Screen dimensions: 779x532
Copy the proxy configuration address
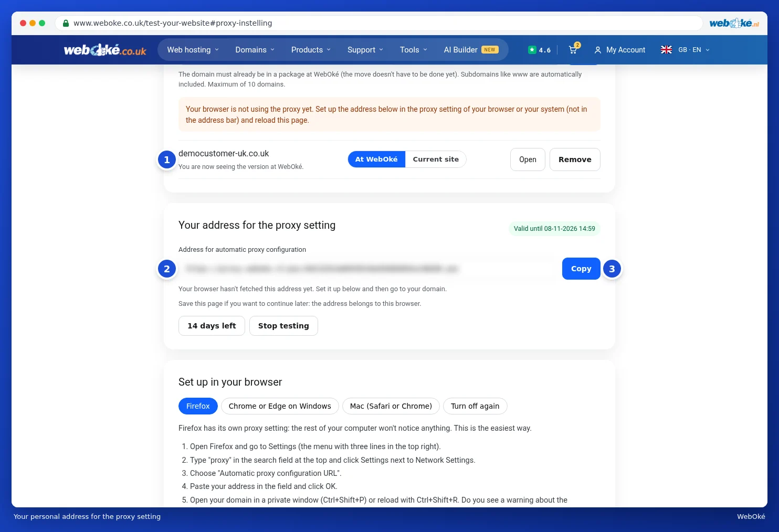(x=581, y=269)
